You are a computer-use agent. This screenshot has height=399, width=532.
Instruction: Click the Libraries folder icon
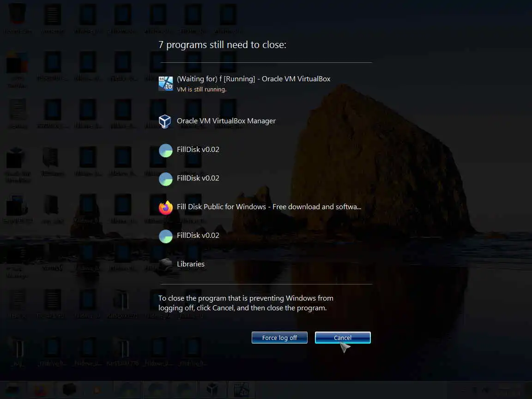(166, 264)
